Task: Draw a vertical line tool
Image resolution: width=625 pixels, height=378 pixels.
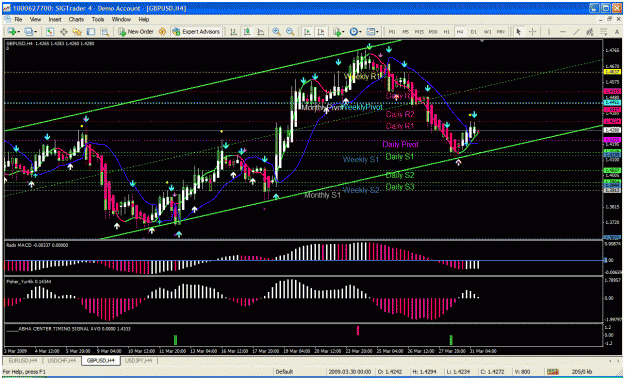Action: coord(549,32)
